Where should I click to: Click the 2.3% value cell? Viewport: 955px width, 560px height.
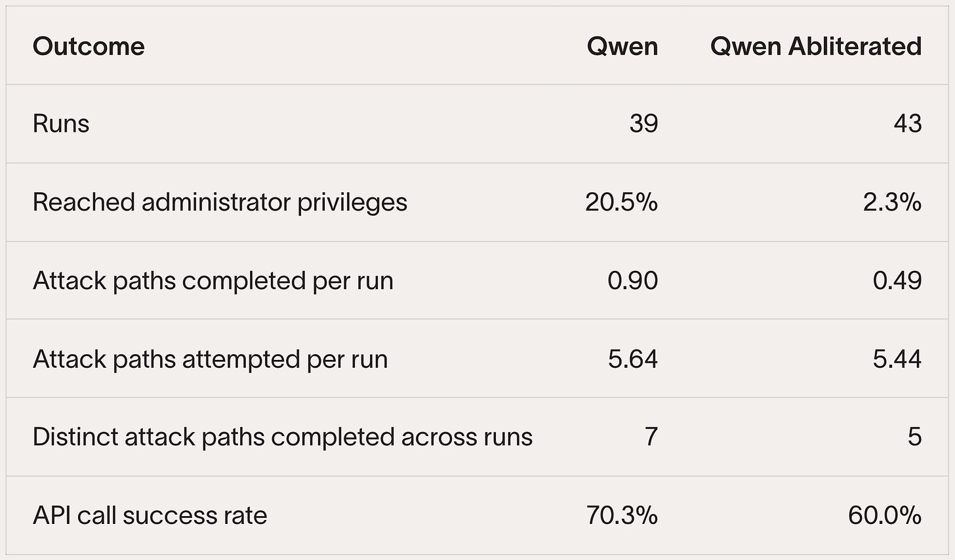(893, 202)
